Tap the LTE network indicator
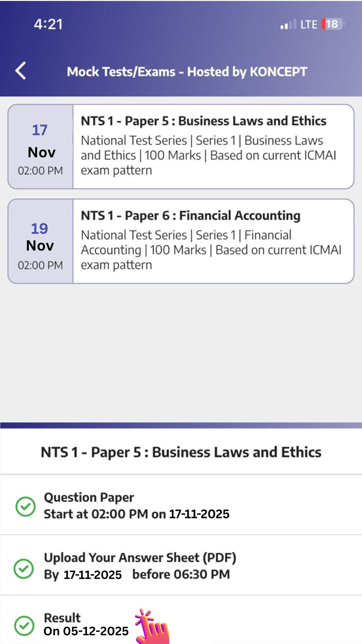The image size is (362, 644). 308,24
